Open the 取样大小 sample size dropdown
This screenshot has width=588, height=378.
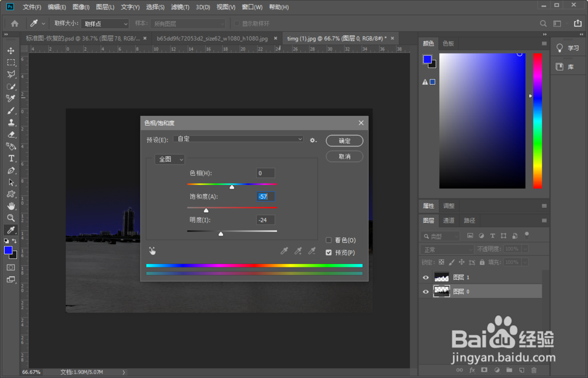(x=105, y=24)
